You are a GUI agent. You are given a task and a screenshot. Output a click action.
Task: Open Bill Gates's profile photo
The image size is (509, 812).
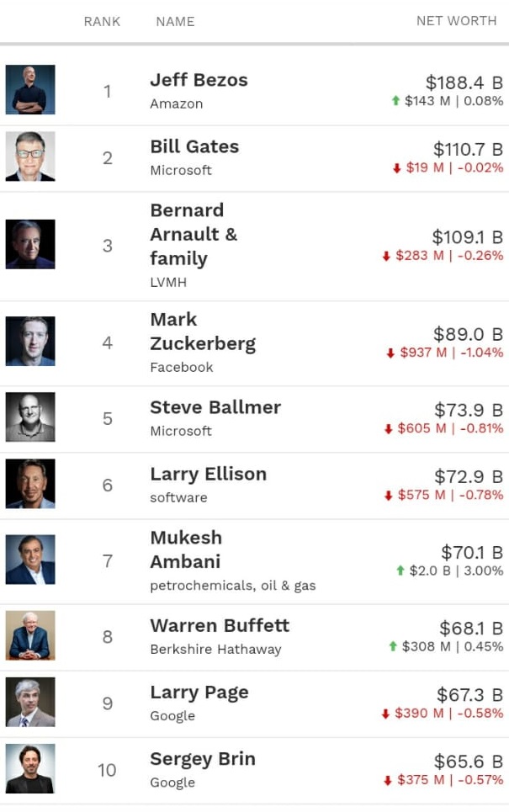[30, 157]
